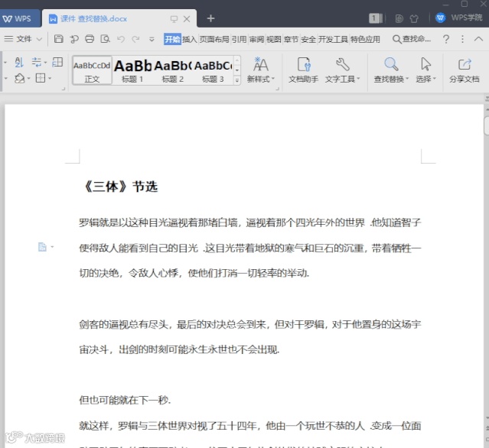Switch to the 安全 ribbon tab

point(308,39)
